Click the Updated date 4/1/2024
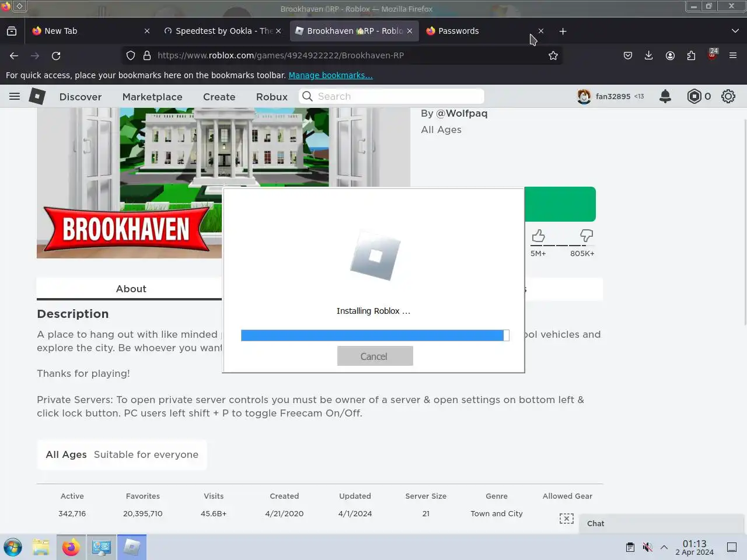Screen dimensions: 747x560 click(355, 513)
